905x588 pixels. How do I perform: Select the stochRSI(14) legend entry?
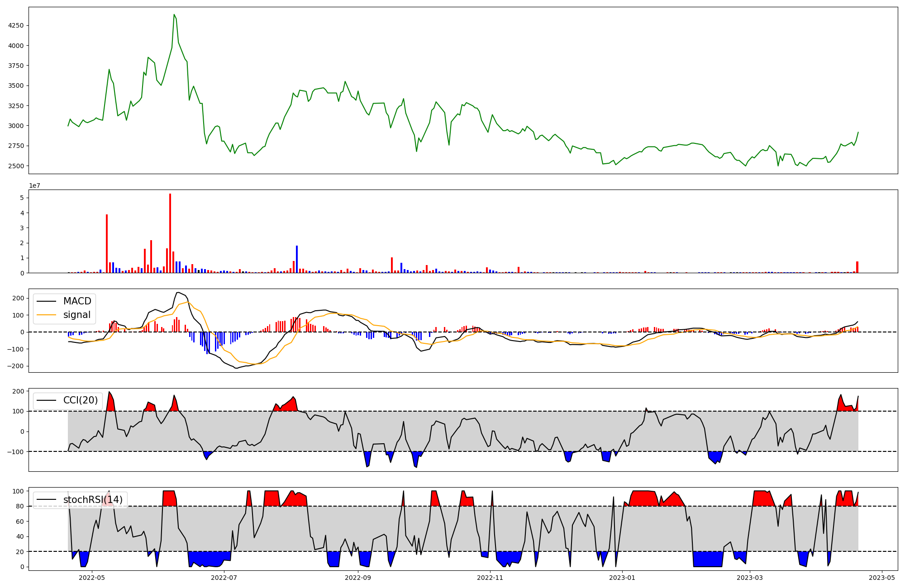coord(93,500)
